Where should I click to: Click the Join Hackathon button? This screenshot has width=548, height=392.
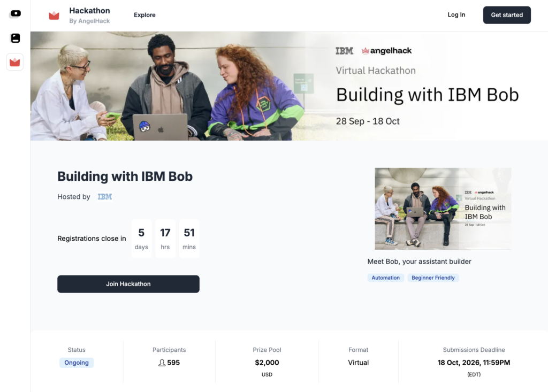point(128,284)
